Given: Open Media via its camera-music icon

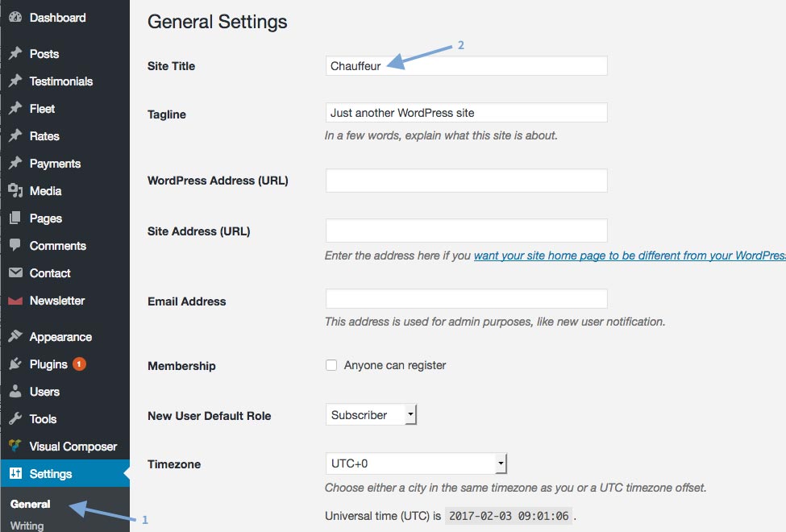Looking at the screenshot, I should tap(15, 190).
